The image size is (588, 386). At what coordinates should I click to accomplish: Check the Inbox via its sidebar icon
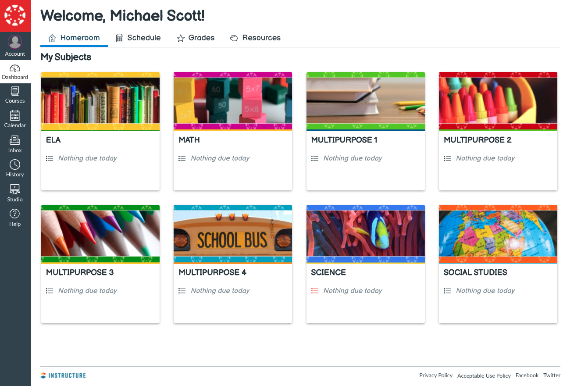[x=15, y=143]
